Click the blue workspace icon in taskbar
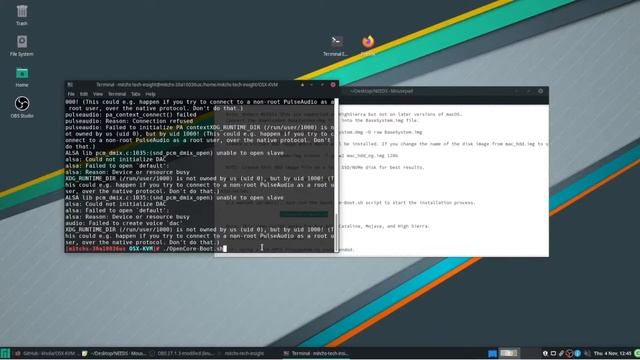Screen dimensions: 640x360 pyautogui.click(x=492, y=353)
